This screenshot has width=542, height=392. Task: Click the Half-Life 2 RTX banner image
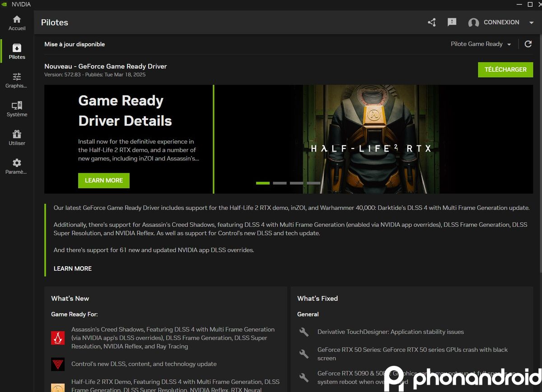[x=370, y=135]
